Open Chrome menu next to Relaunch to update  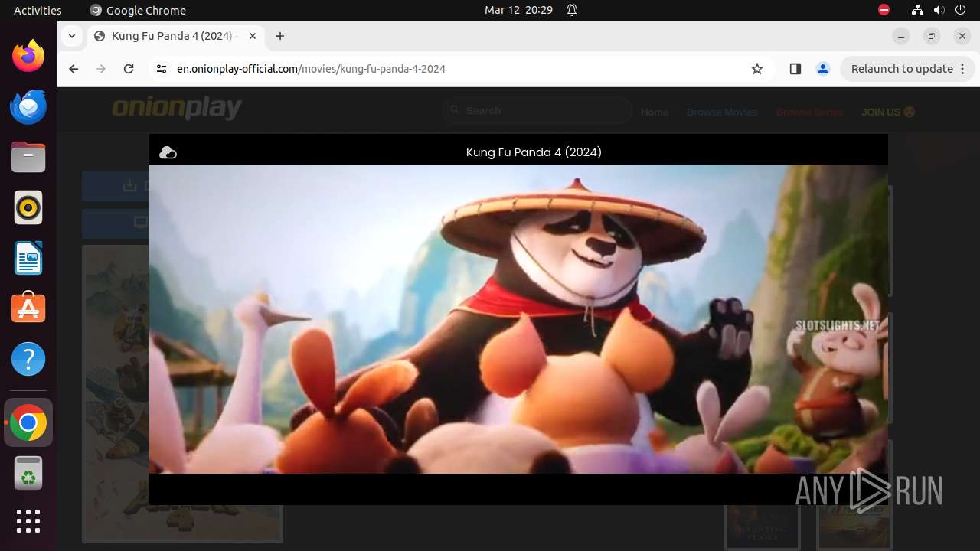(x=963, y=69)
